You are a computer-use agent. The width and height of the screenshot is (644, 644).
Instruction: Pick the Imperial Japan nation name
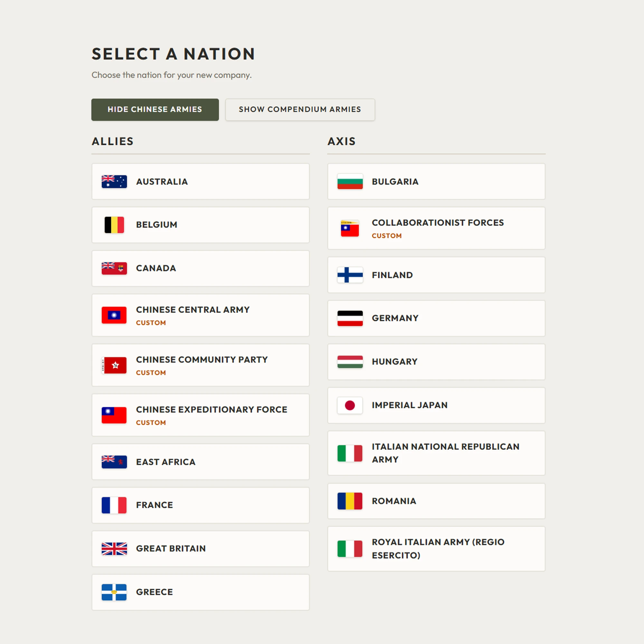coord(410,405)
